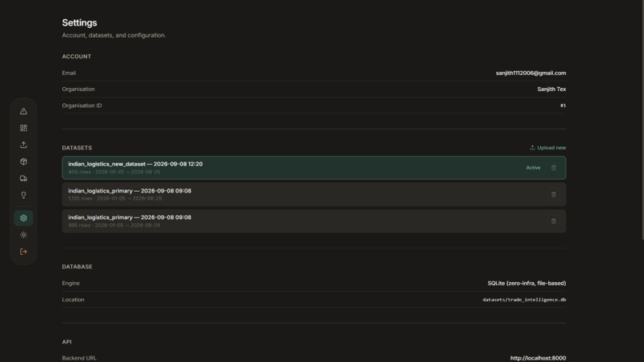Delete the 1,135 rows indian_logistics_primary dataset

point(553,194)
